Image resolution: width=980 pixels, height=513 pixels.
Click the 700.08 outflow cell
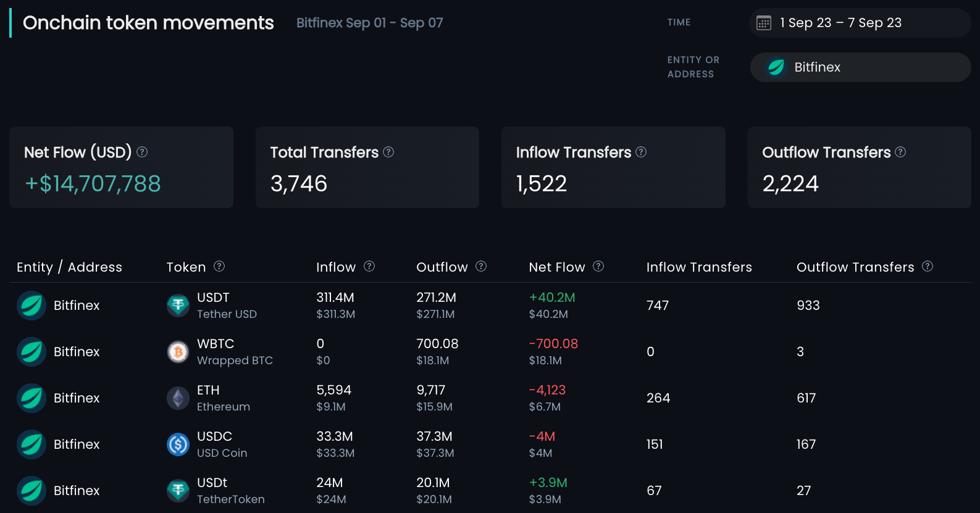437,344
